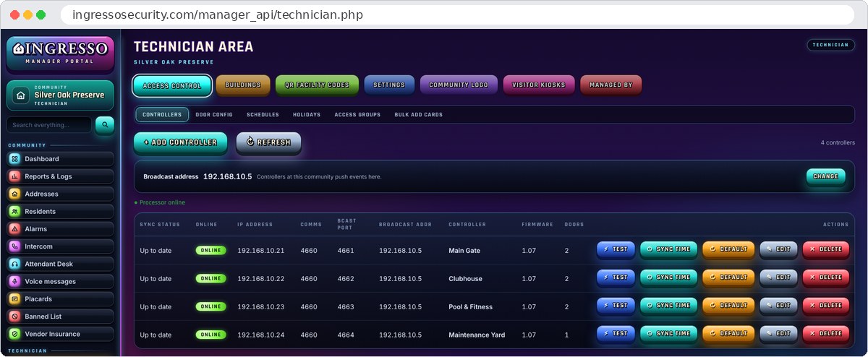Click the Voice messages microphone icon
Image resolution: width=868 pixels, height=357 pixels.
14,282
